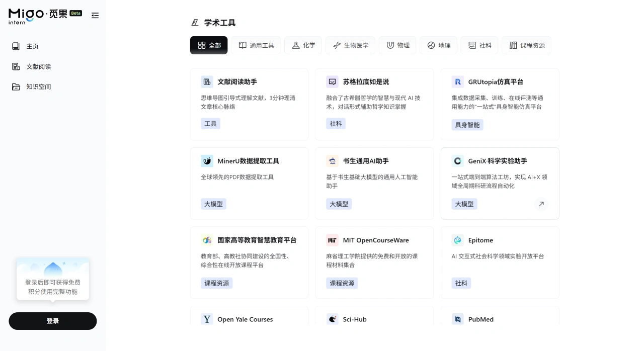644x351 pixels.
Task: Click the 具身智能 tag on GRUtopia card
Action: click(467, 125)
